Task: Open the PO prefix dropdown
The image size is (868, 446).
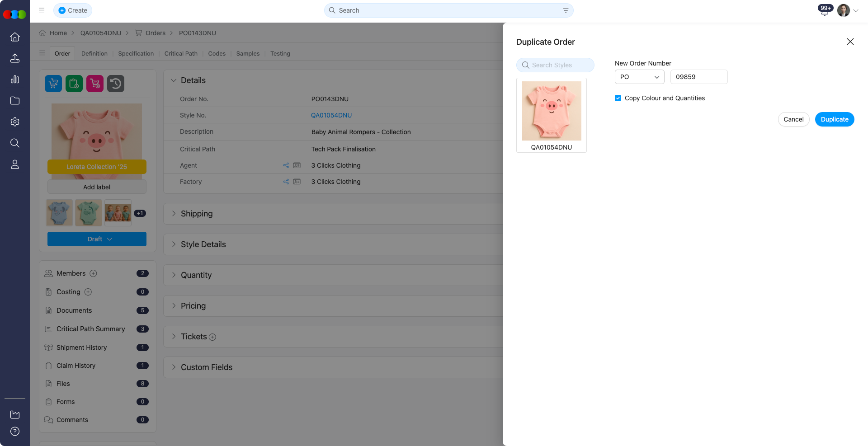Action: (x=639, y=77)
